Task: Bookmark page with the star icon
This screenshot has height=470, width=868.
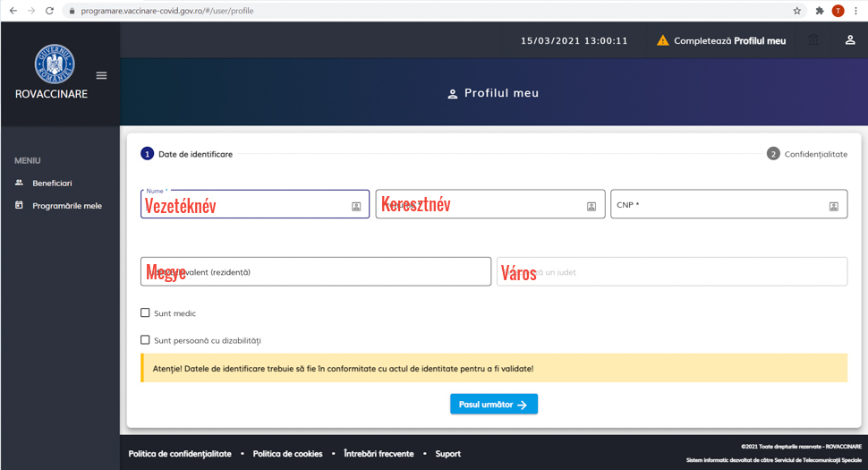Action: point(796,11)
